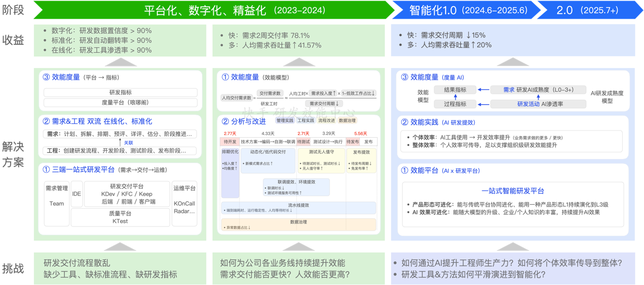Click the 质量平台 KTest box
The width and height of the screenshot is (644, 285).
point(120,217)
